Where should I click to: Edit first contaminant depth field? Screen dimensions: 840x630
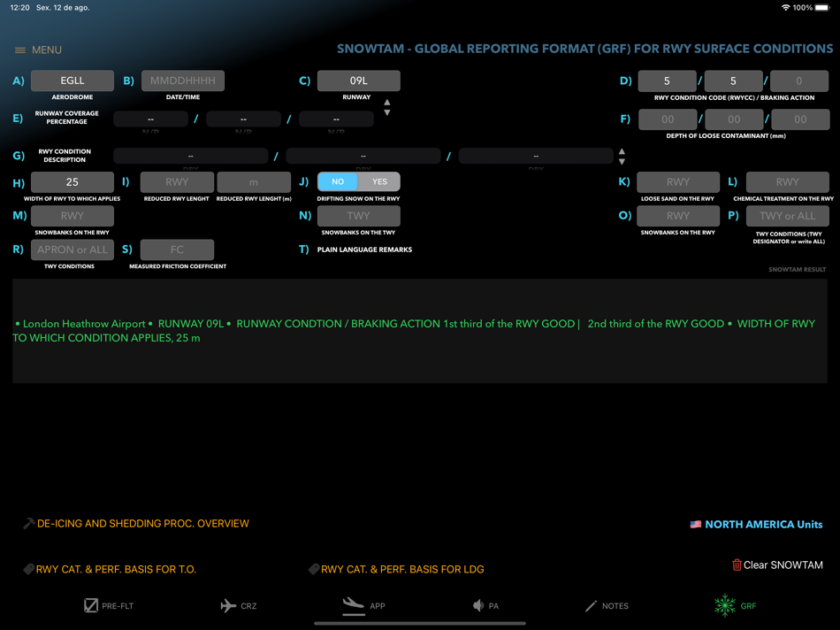668,119
